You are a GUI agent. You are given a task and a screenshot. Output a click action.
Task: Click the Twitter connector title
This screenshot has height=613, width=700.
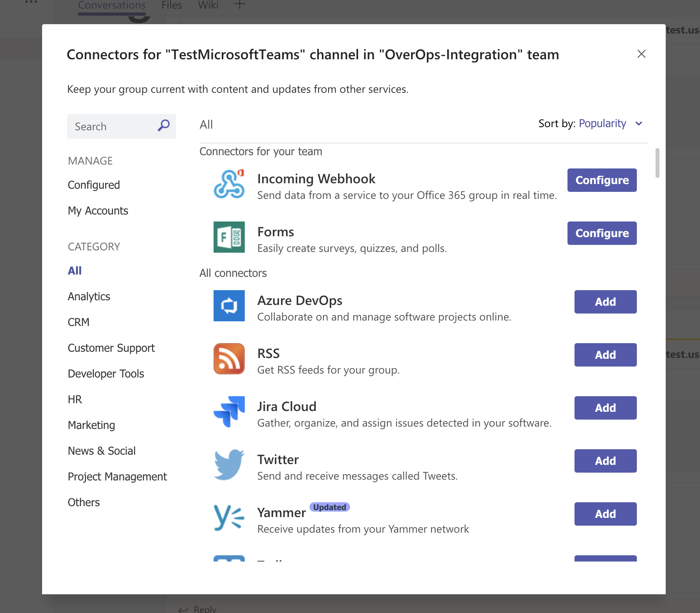coord(278,459)
